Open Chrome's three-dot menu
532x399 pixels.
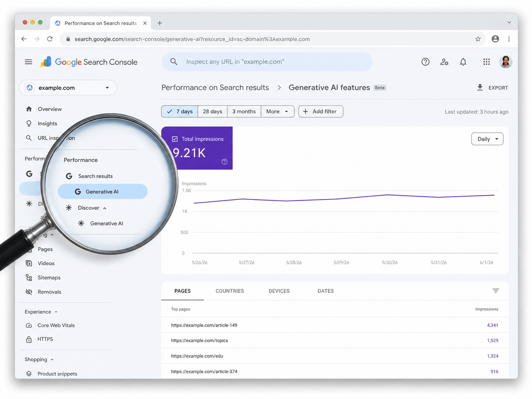[509, 39]
